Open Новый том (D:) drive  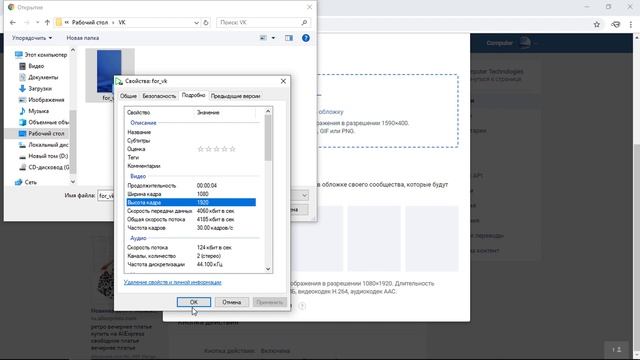[44, 156]
